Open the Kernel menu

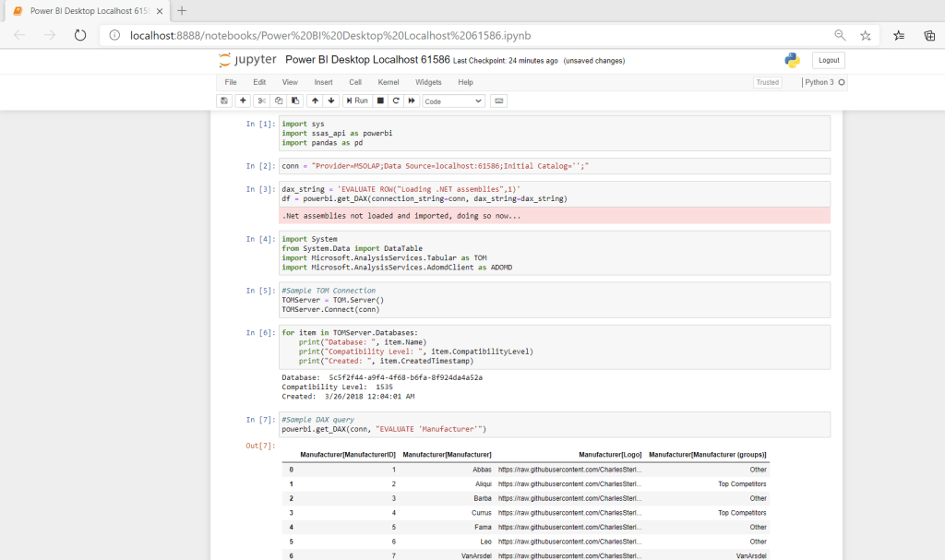click(388, 82)
